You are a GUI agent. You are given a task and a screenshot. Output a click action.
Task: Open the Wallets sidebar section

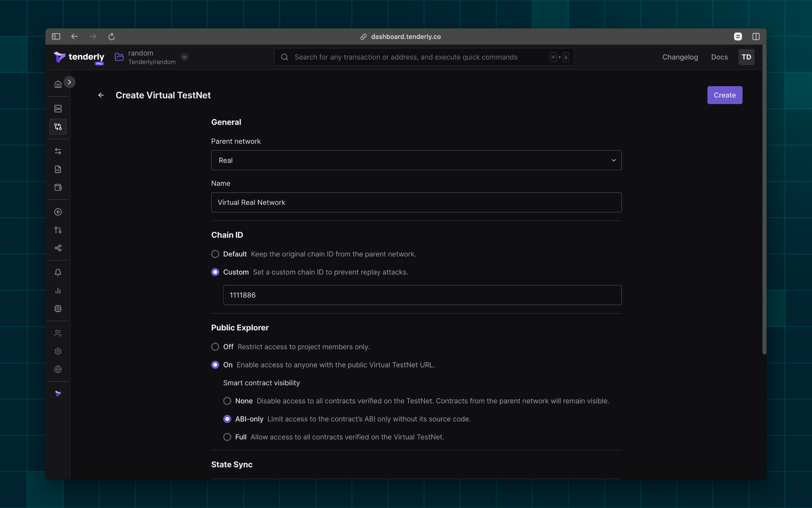(x=58, y=187)
